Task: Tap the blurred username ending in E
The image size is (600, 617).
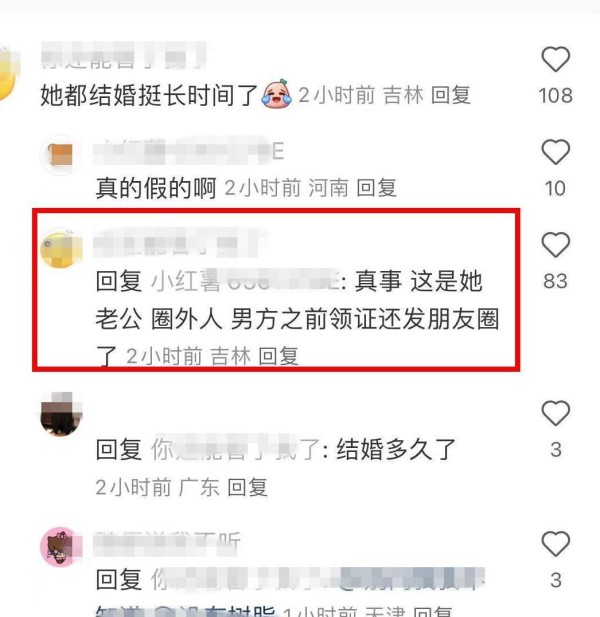Action: point(189,152)
